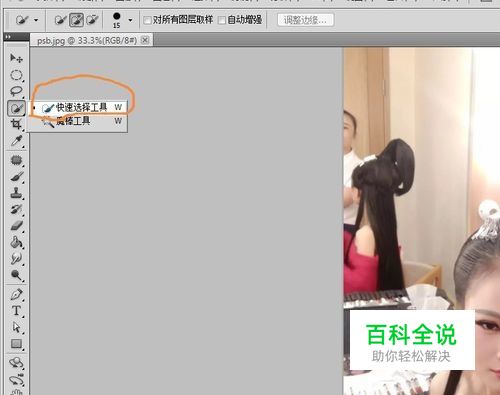
Task: Select the Type tool
Action: pos(16,311)
